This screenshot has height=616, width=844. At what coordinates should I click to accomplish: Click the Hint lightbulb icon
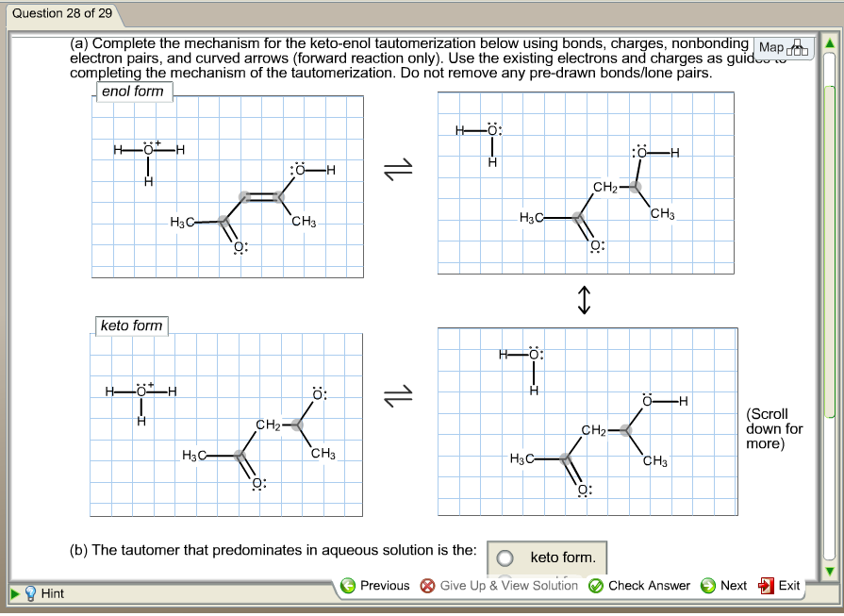point(29,593)
